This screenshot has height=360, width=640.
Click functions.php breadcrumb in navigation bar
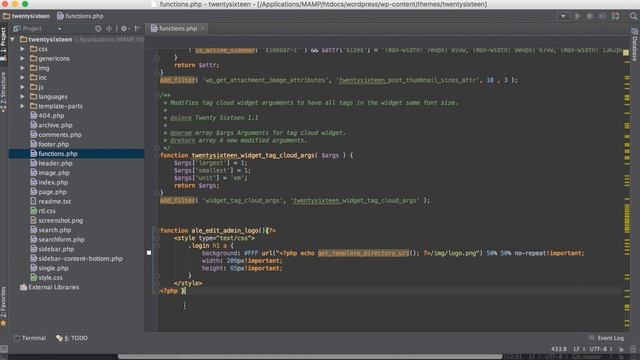[x=80, y=16]
